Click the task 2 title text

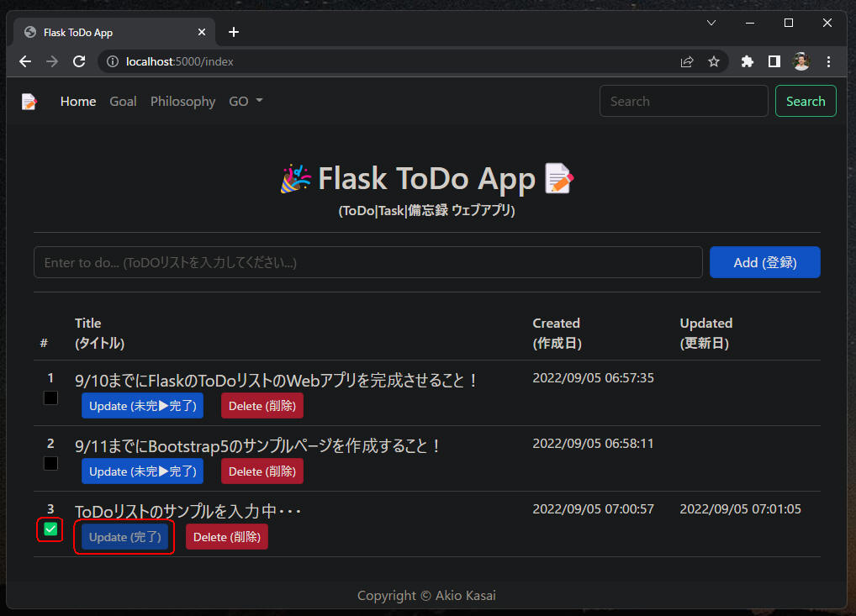(x=257, y=446)
